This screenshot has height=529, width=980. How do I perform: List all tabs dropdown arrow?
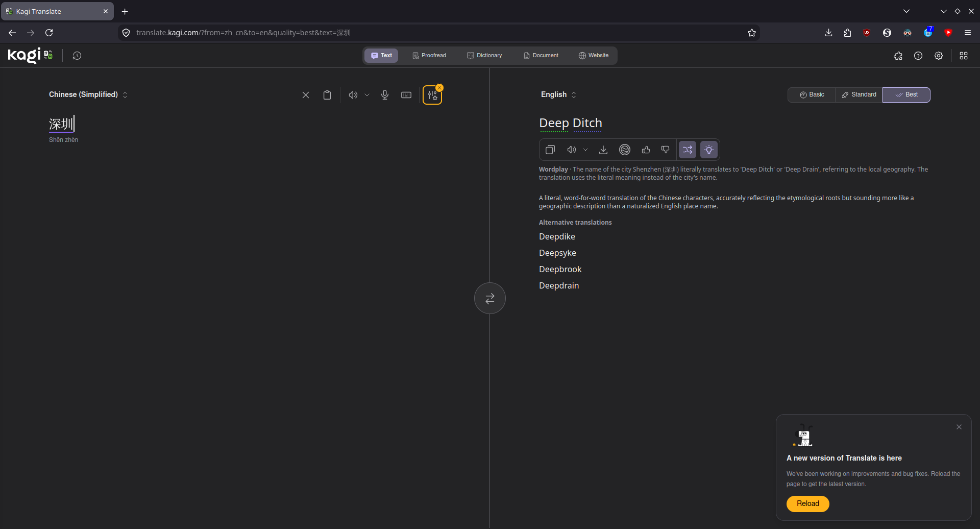point(906,11)
